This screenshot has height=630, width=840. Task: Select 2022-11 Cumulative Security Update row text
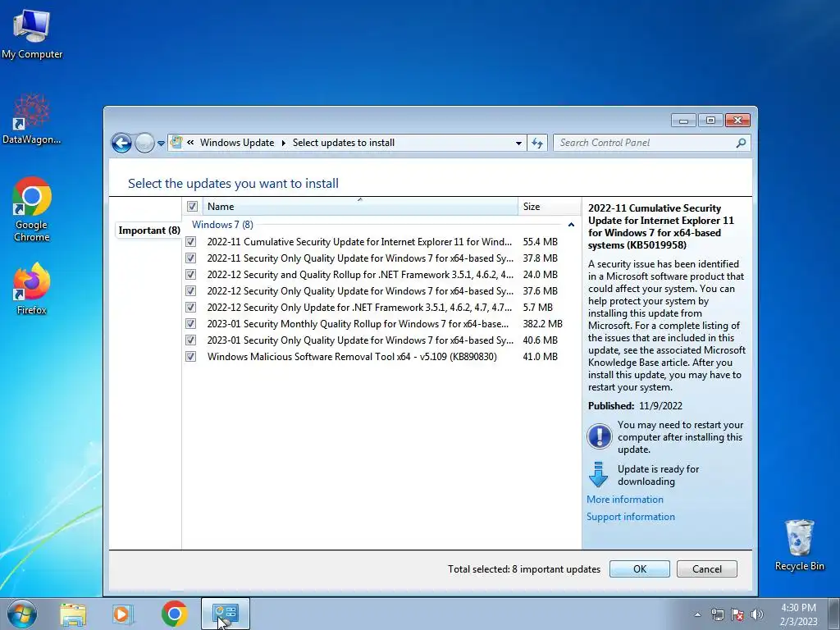pos(359,242)
